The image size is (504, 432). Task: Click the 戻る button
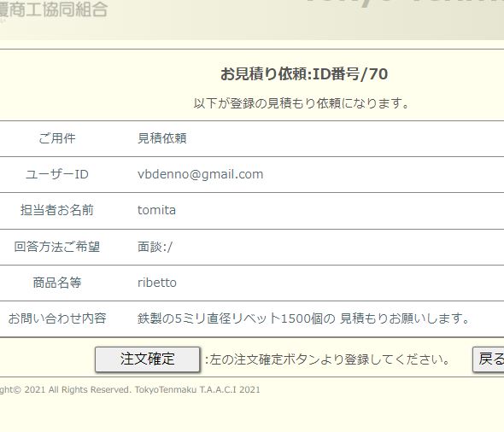489,359
